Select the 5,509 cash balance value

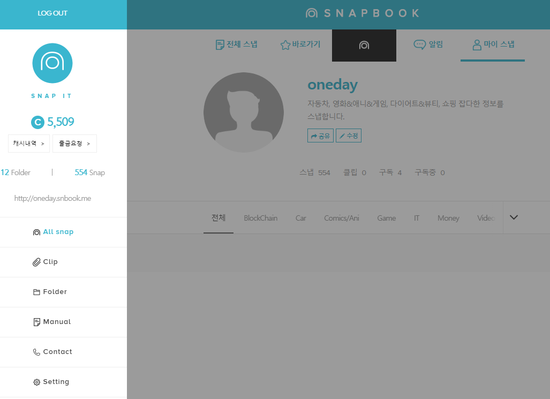coord(61,122)
